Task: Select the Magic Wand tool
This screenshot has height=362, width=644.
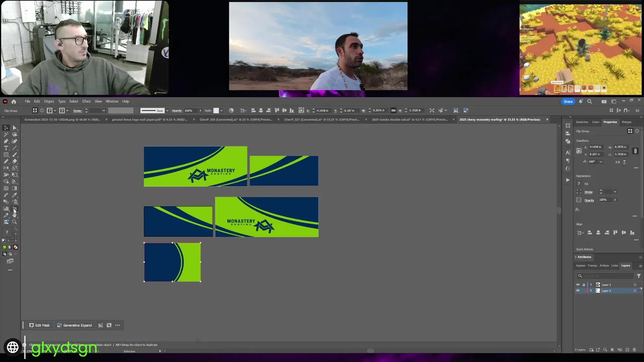Action: click(6, 134)
